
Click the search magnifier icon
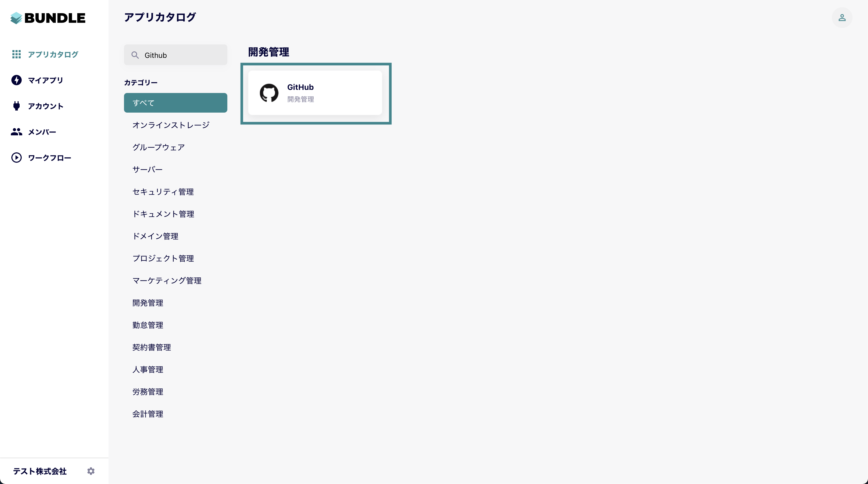pos(135,55)
